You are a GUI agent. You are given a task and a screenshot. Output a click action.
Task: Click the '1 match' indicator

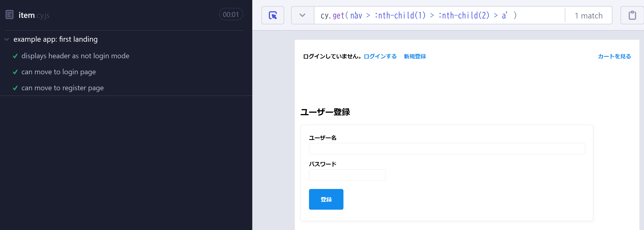[589, 16]
